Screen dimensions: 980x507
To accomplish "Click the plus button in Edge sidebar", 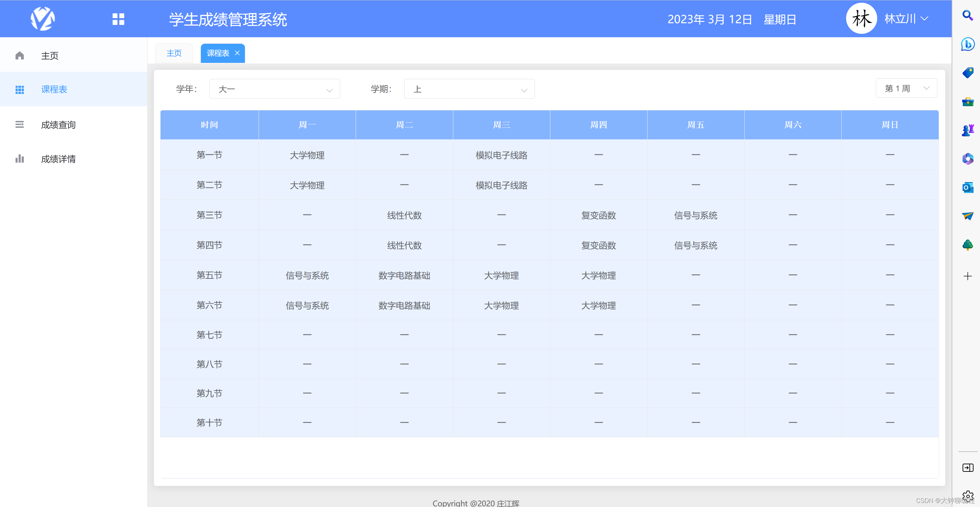I will coord(967,276).
